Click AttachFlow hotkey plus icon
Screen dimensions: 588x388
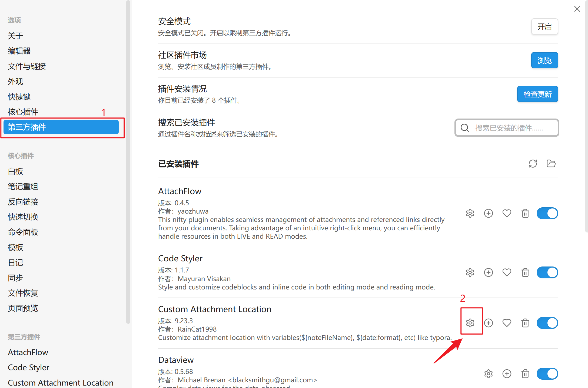point(488,213)
